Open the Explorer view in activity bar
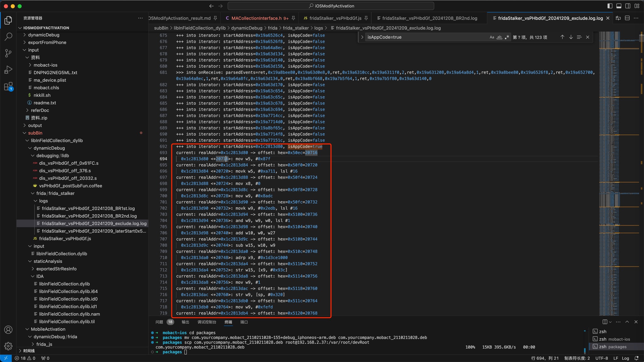This screenshot has width=644, height=362. 8,20
